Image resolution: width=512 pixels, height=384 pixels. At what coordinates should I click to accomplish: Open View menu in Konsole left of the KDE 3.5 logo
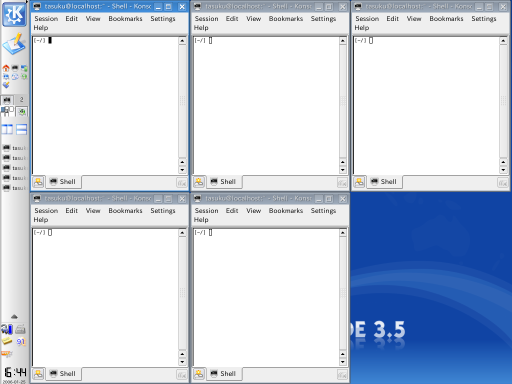(x=253, y=211)
